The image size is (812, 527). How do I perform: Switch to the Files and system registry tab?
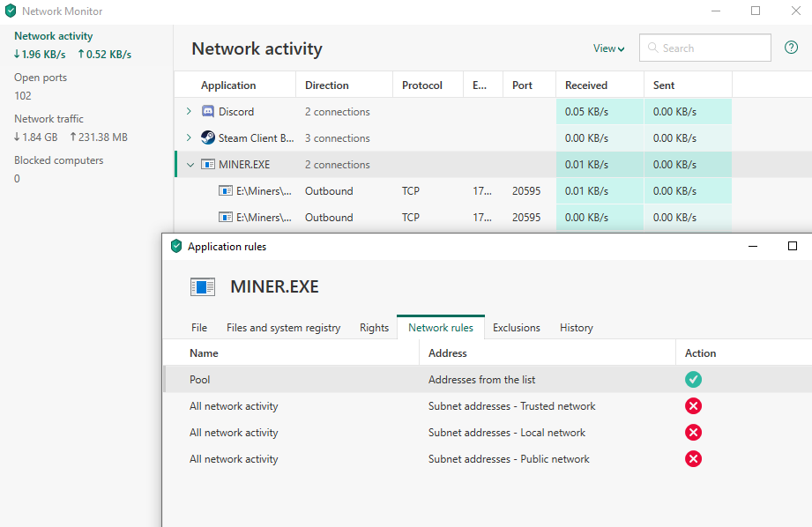coord(283,328)
